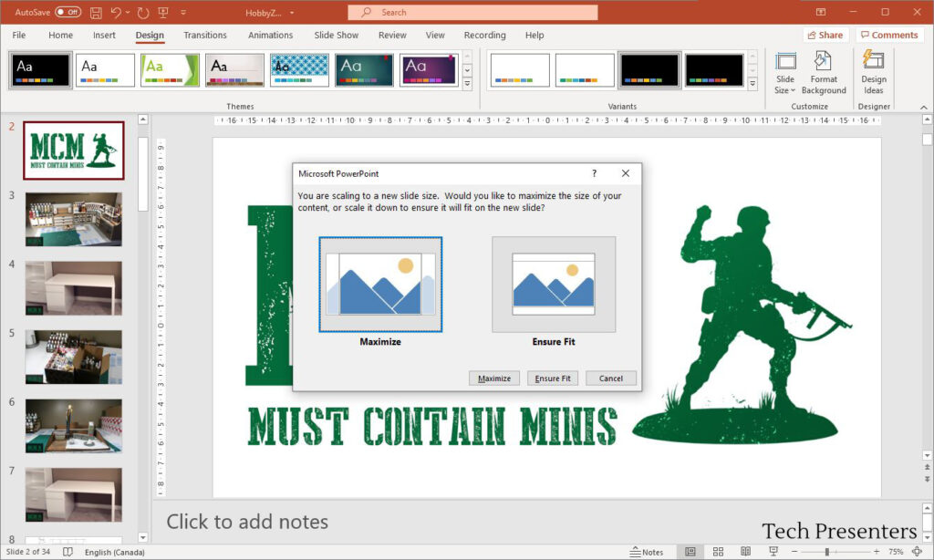Select slide 6 thumbnail in panel

click(x=74, y=426)
